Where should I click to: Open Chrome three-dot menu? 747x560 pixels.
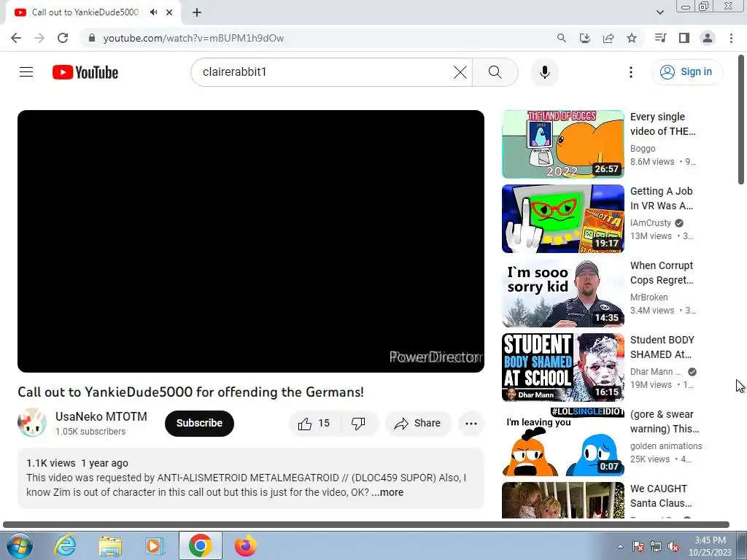(x=731, y=38)
